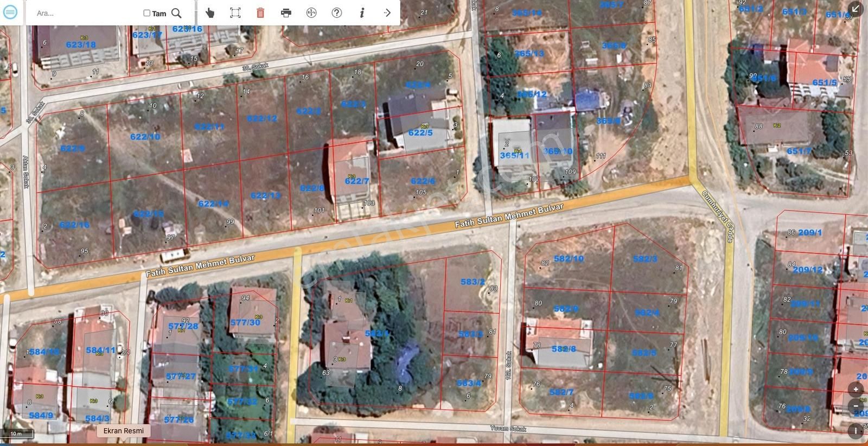Click the magnifier search icon
This screenshot has height=446, width=868.
tap(176, 13)
